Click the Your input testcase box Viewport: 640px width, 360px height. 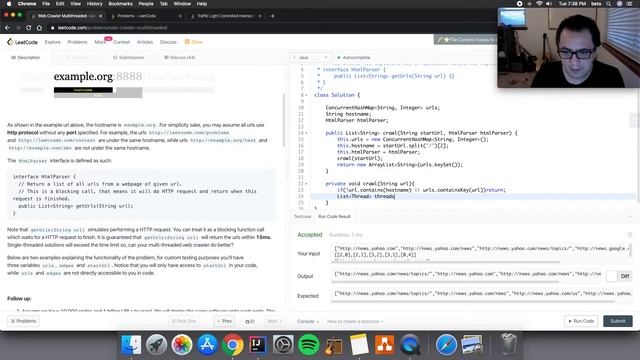[x=481, y=252]
